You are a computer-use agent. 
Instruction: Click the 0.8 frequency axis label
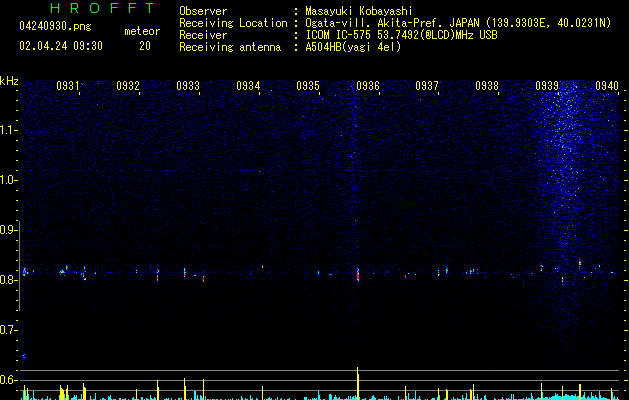[8, 280]
